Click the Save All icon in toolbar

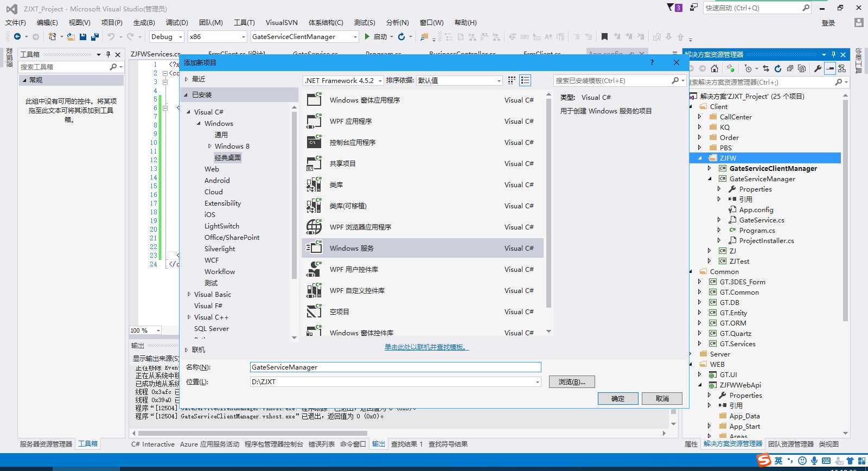(95, 37)
